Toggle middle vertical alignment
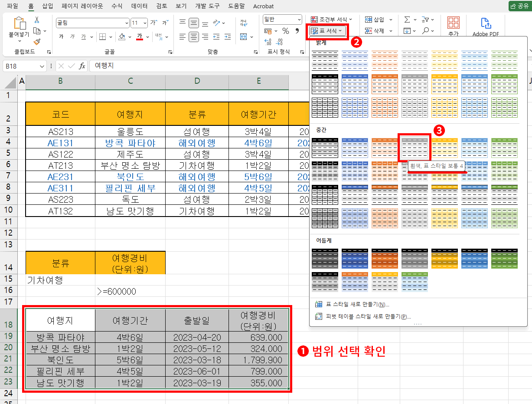 [194, 23]
